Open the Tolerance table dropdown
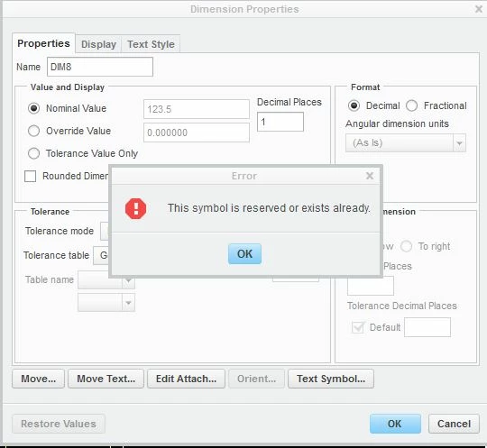Viewport: 487px width, 448px height. (101, 255)
